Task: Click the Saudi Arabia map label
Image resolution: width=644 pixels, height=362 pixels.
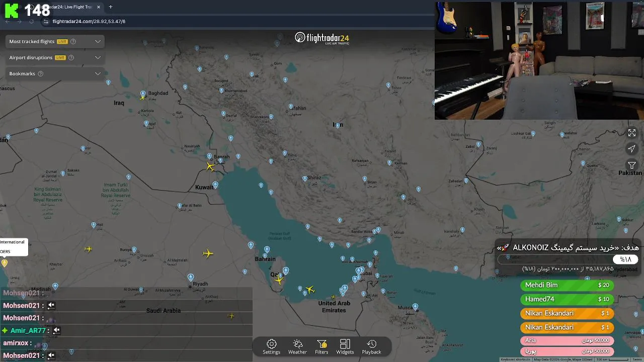Action: (x=164, y=311)
